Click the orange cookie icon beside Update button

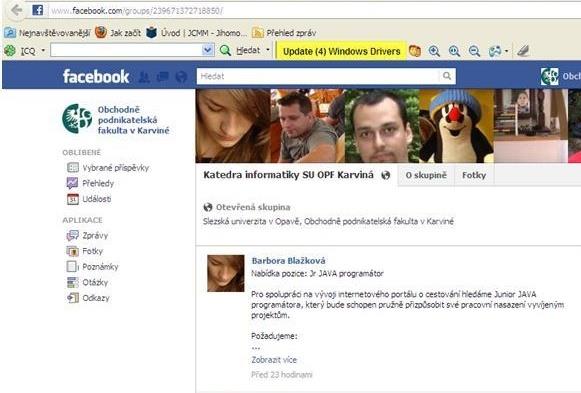[415, 51]
